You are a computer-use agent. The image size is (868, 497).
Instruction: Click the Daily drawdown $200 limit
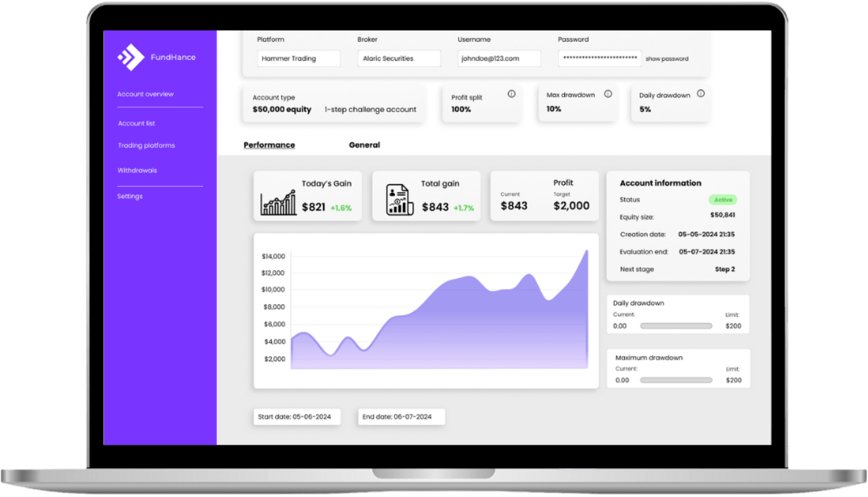click(x=733, y=326)
